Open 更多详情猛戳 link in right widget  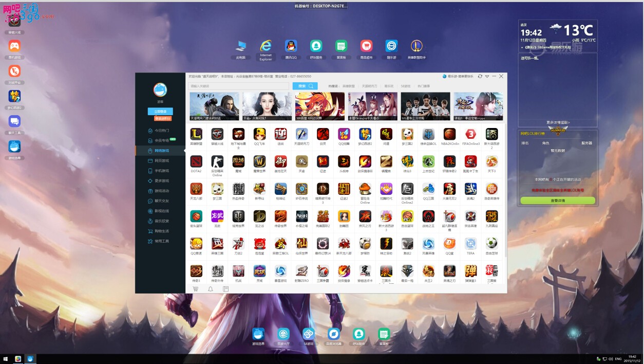click(x=558, y=122)
